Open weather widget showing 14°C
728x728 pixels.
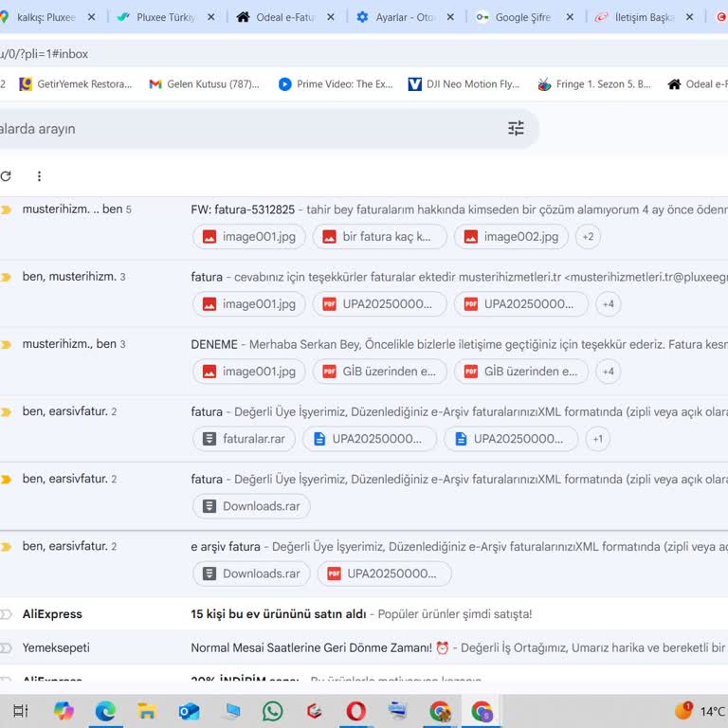coord(701,711)
